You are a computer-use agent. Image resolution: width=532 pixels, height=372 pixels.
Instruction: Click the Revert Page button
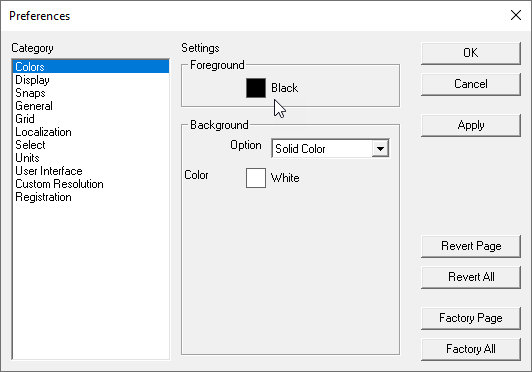(x=471, y=246)
